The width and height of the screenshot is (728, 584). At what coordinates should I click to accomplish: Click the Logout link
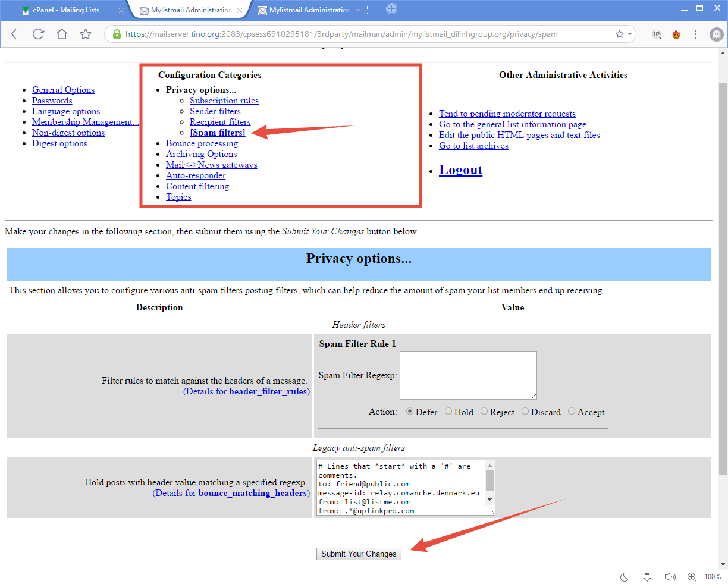pos(461,170)
